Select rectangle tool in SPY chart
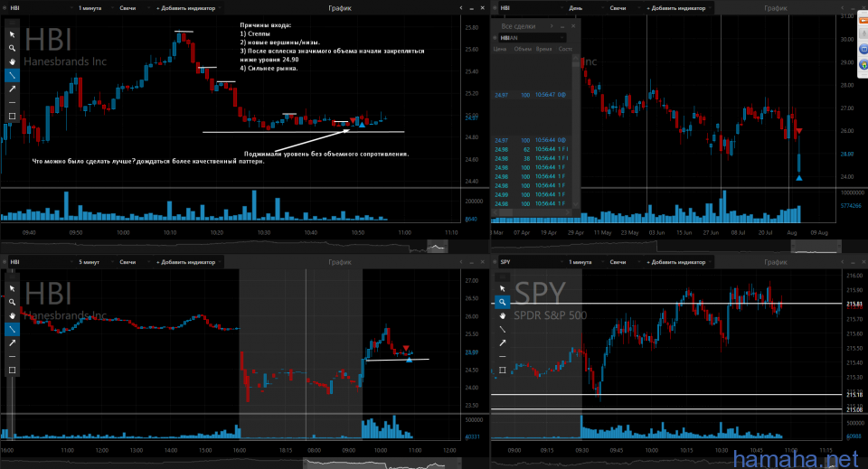 pyautogui.click(x=502, y=370)
